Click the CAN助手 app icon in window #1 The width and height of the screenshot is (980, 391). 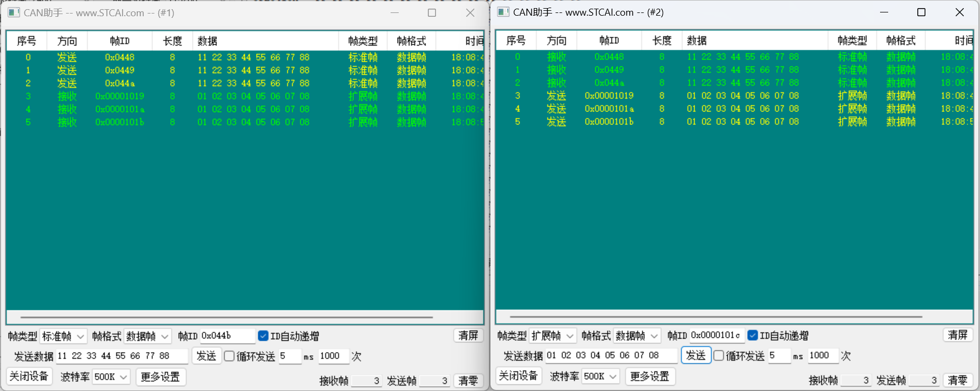coord(14,12)
